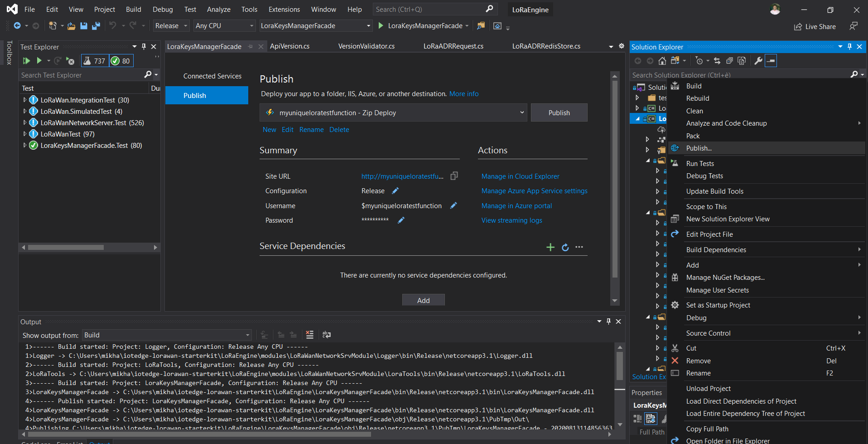This screenshot has width=868, height=444.
Task: Switch Views icon in Solution Explorer toolbar
Action: point(675,61)
